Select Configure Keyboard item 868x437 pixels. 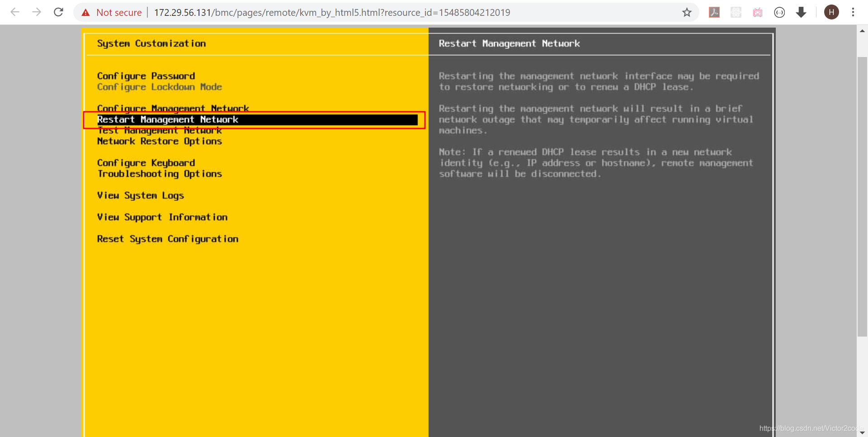pyautogui.click(x=146, y=163)
